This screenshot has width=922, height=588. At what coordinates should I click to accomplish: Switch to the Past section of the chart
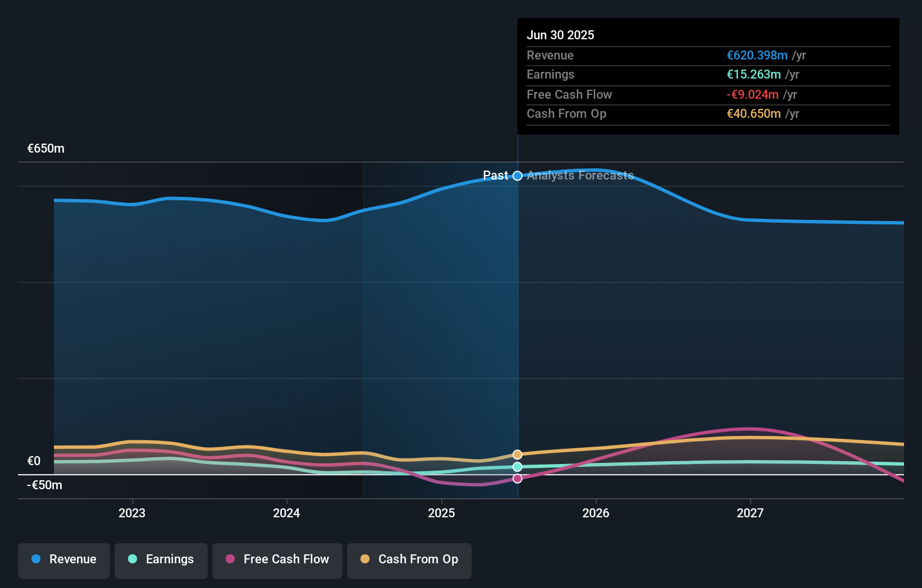pyautogui.click(x=496, y=176)
